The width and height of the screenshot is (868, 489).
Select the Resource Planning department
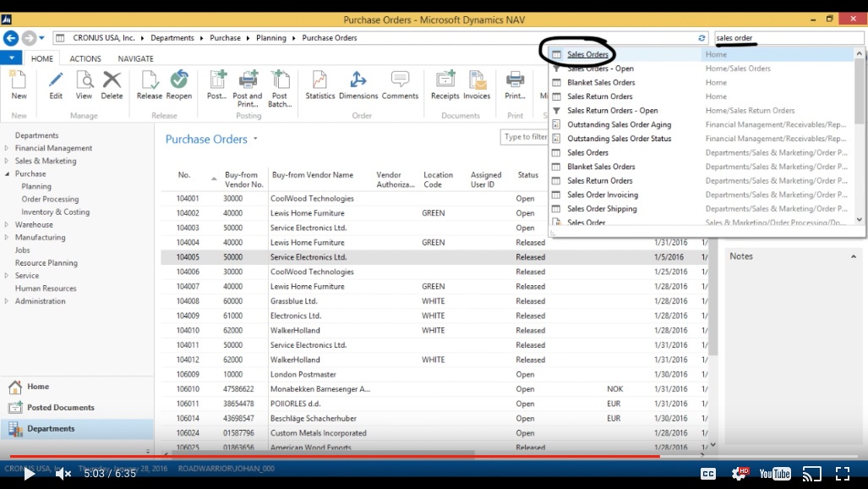click(x=46, y=263)
